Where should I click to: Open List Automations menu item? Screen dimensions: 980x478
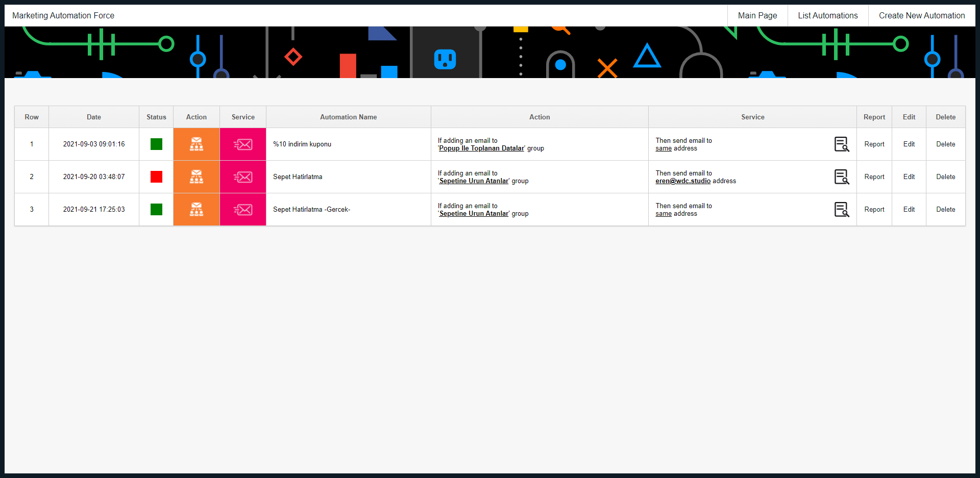[x=828, y=16]
